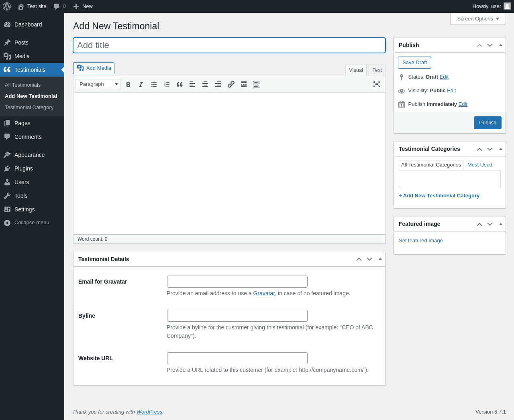The height and width of the screenshot is (420, 514).
Task: Align text left
Action: (192, 84)
